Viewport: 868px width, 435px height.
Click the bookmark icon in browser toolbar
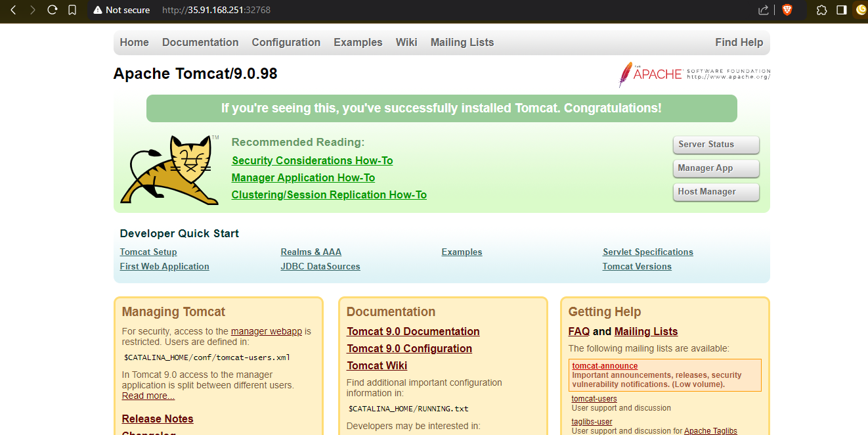72,10
